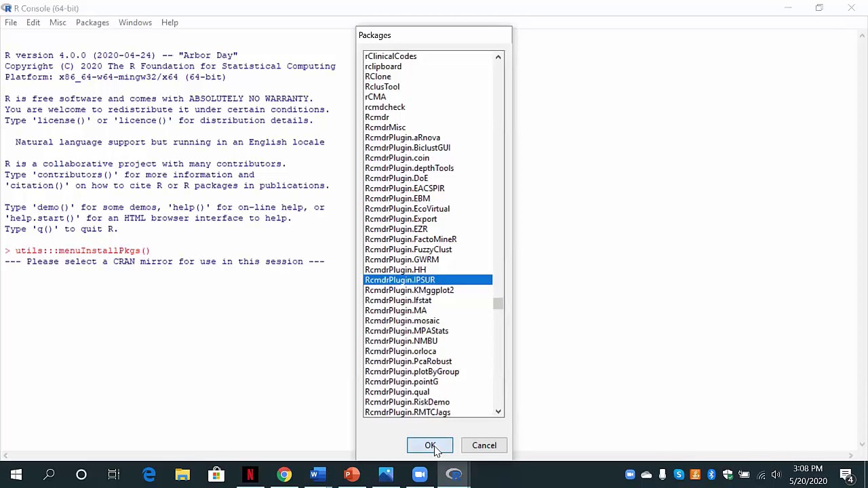Select rCMA package

428,97
